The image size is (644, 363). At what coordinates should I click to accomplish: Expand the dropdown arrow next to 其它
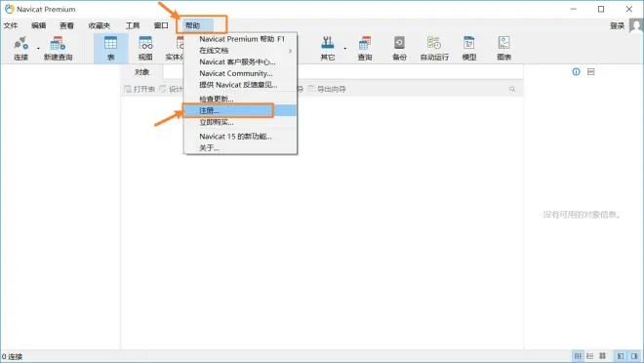tap(345, 49)
